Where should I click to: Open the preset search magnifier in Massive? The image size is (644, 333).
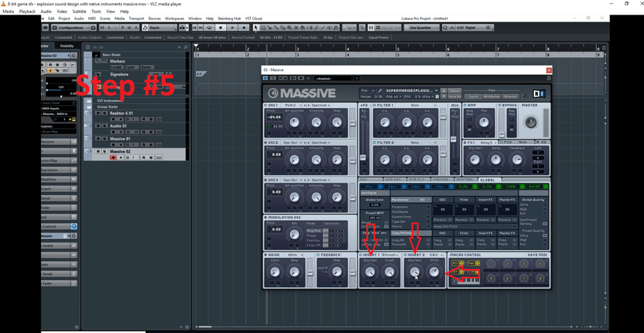(381, 91)
